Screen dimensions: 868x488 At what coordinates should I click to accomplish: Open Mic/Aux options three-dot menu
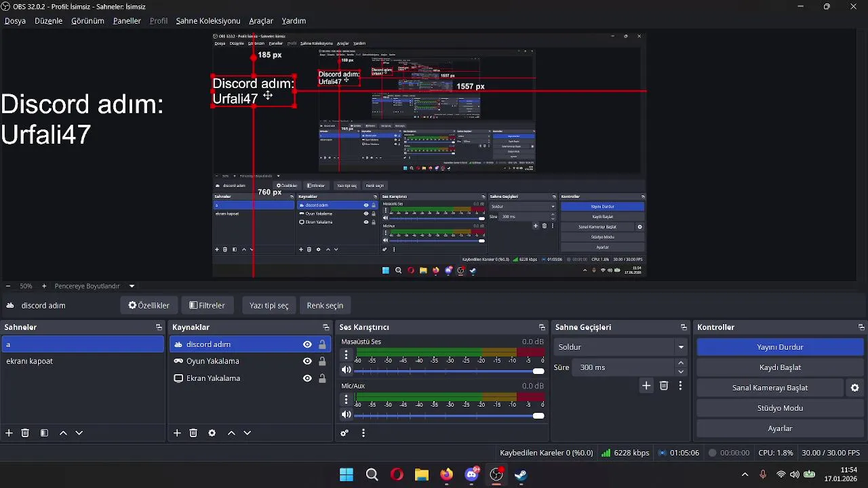[x=346, y=399]
